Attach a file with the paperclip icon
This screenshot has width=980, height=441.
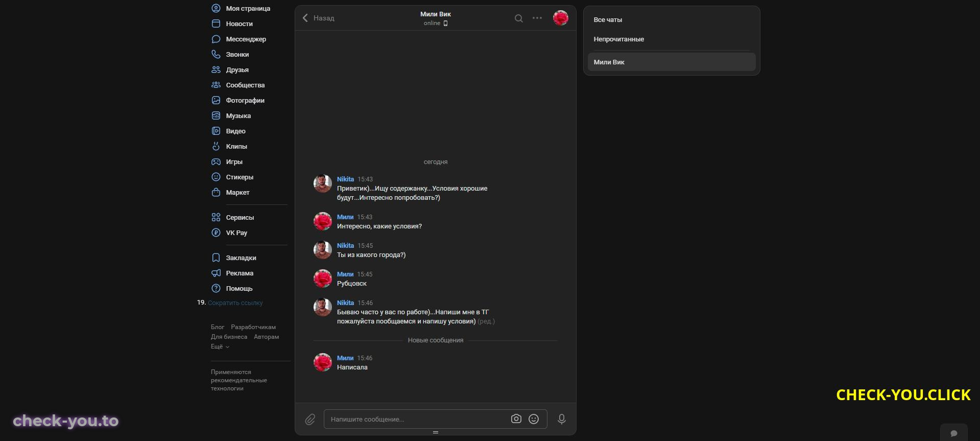[310, 420]
